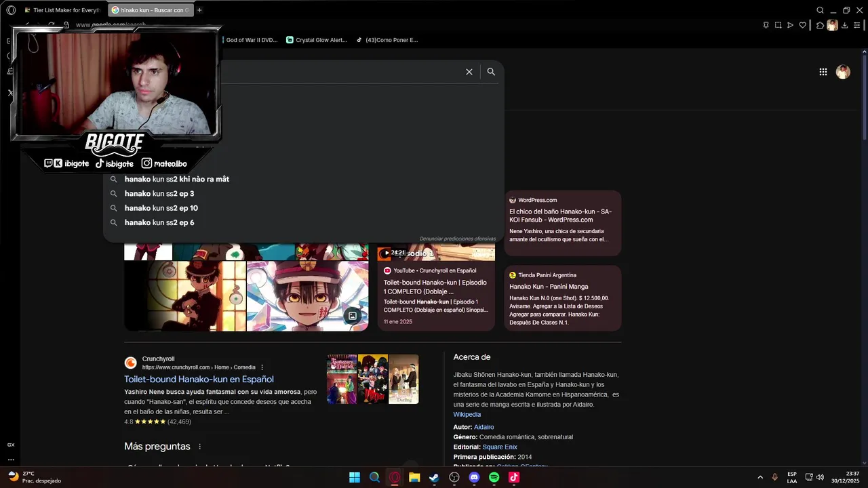The width and height of the screenshot is (868, 488).
Task: Open Como Poner TikTok bookmark
Action: click(387, 40)
